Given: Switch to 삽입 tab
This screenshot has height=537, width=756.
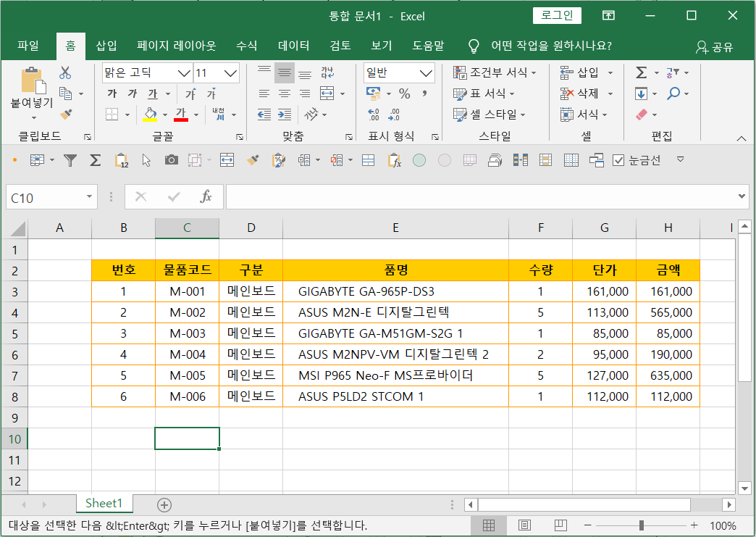Looking at the screenshot, I should 106,46.
